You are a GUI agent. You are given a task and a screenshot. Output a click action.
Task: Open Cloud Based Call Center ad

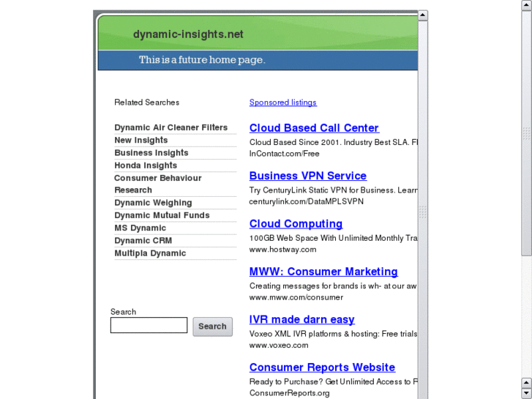coord(314,127)
